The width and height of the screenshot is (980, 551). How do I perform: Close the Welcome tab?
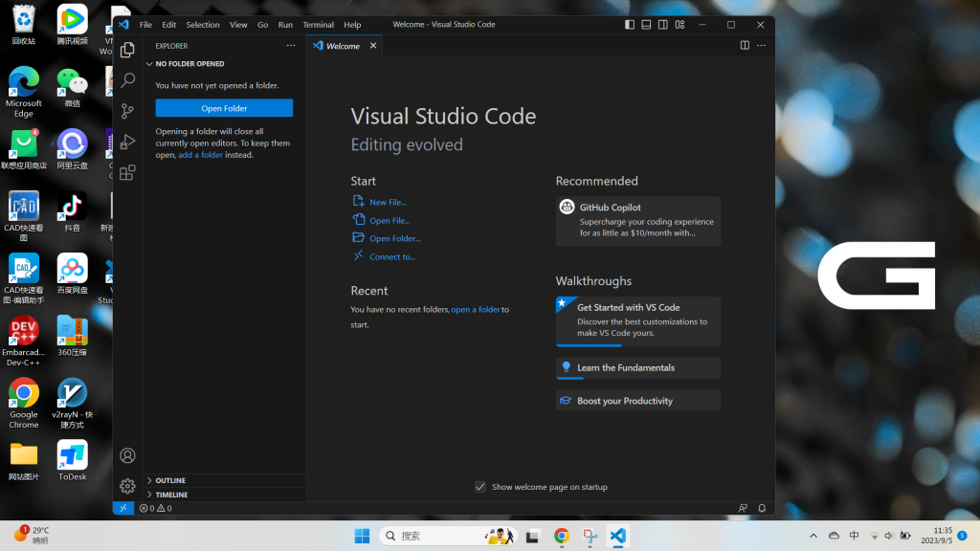pyautogui.click(x=373, y=46)
